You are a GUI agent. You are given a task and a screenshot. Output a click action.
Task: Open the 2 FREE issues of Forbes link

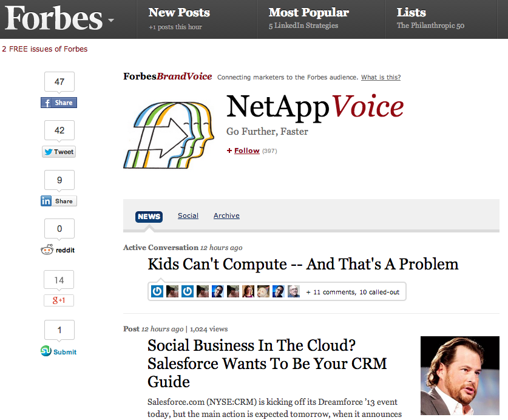tap(45, 49)
